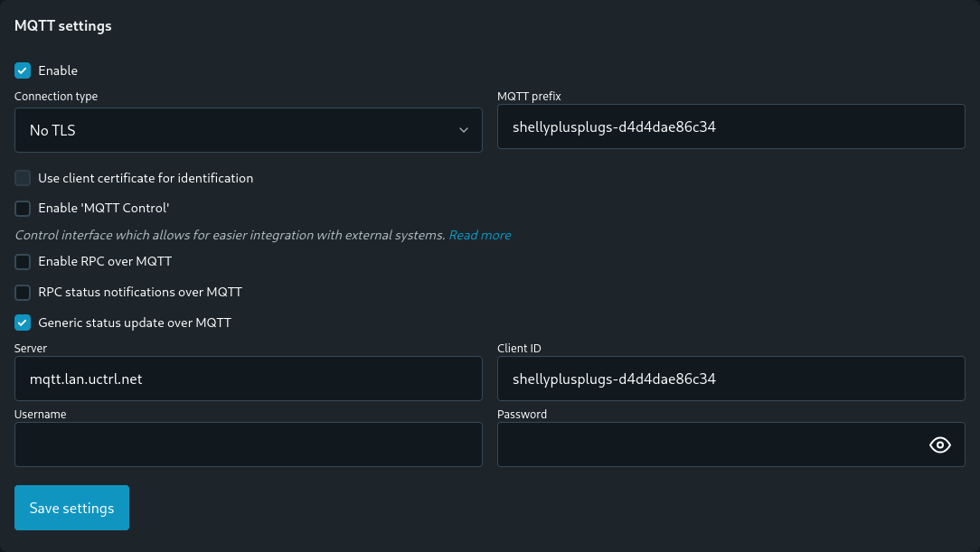The image size is (980, 552).
Task: Check Use client certificate for identification
Action: click(24, 179)
